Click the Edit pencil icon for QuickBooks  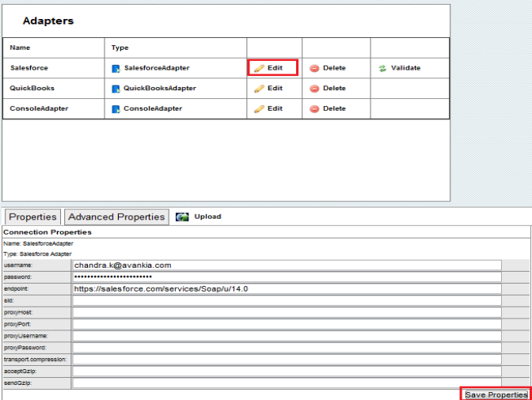coord(259,89)
